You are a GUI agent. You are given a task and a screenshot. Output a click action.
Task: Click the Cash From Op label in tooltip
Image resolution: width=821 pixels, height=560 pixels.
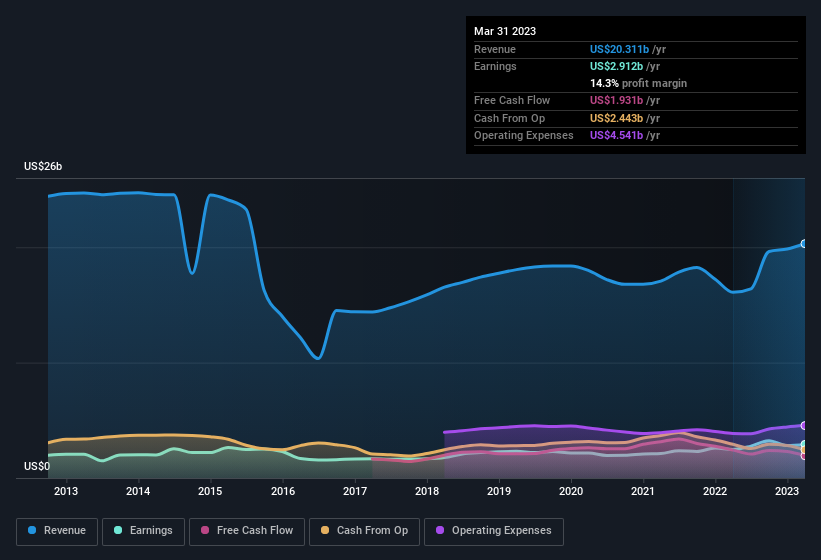point(509,118)
